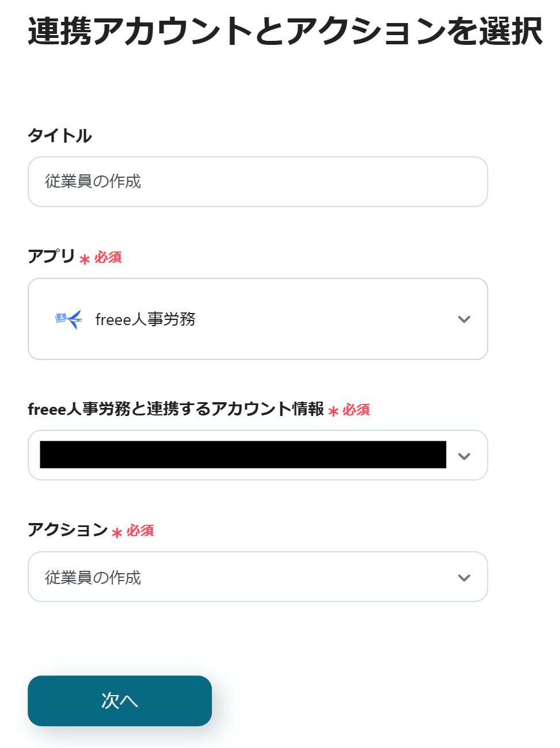
Task: Click the red asterisk beside アカウント情報 label
Action: 333,411
